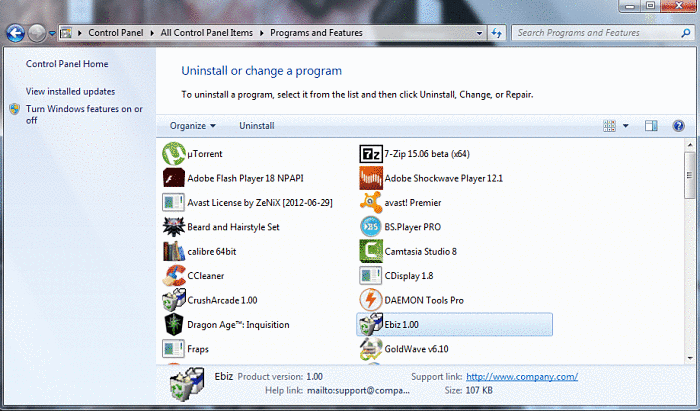Click the CCleaner icon
The height and width of the screenshot is (411, 700).
[x=174, y=276]
